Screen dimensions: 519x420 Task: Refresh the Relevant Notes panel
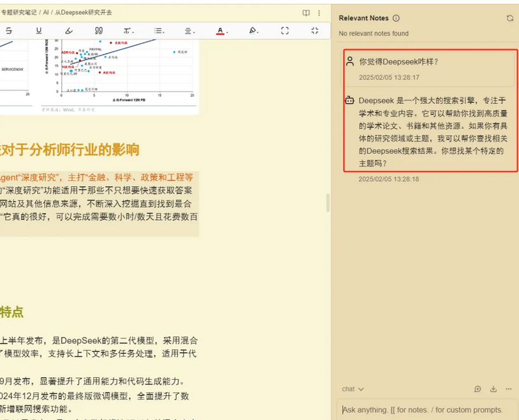coord(510,18)
